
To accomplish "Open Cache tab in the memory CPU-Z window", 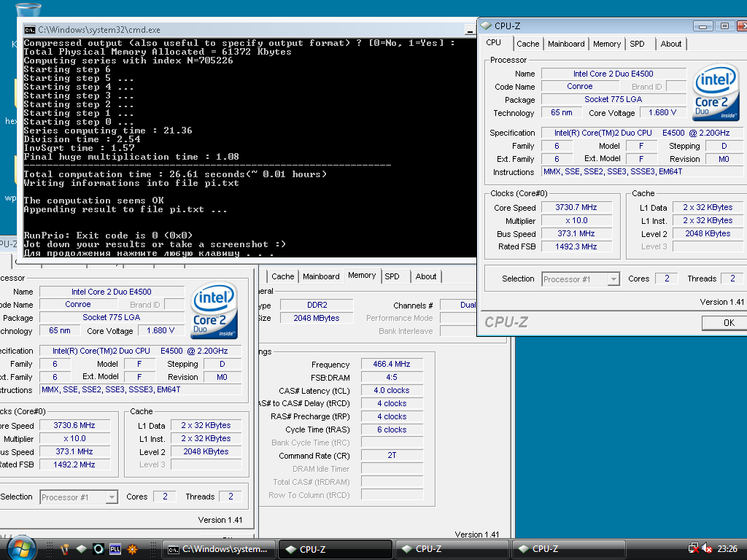I will pos(282,276).
